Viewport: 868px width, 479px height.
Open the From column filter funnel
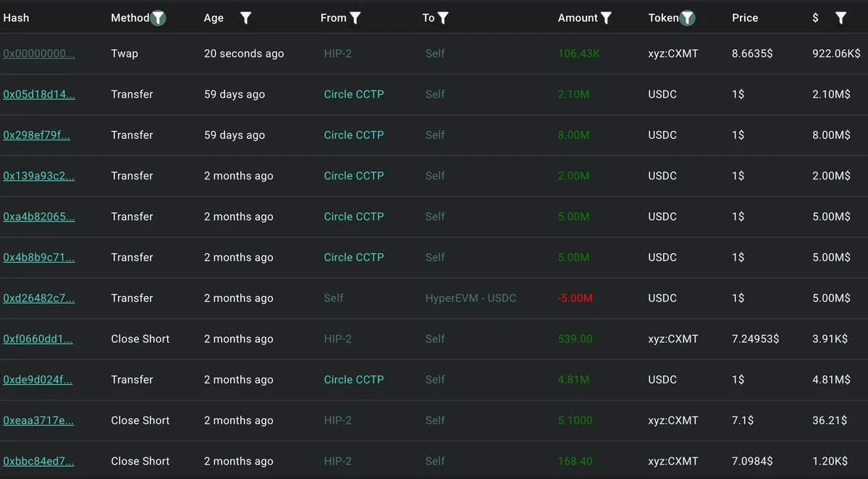pos(355,18)
